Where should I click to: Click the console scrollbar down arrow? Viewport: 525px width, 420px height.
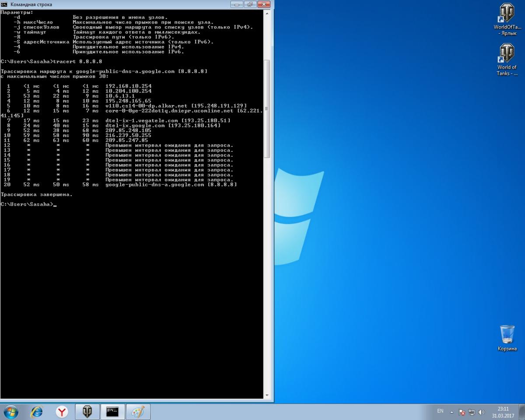[267, 395]
